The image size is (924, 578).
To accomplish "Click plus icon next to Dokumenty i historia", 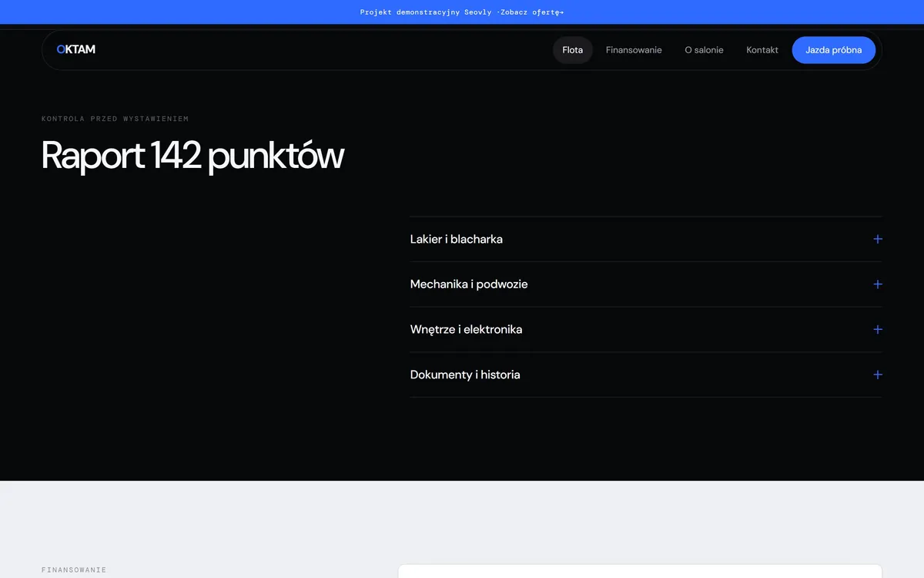I will tap(878, 375).
